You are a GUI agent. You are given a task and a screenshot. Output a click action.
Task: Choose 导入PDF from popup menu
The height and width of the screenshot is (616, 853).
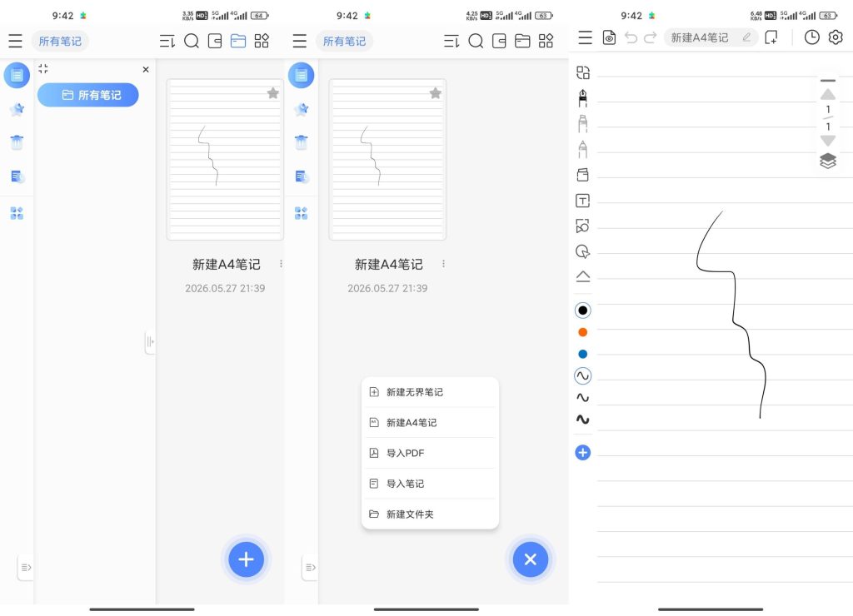pyautogui.click(x=430, y=453)
